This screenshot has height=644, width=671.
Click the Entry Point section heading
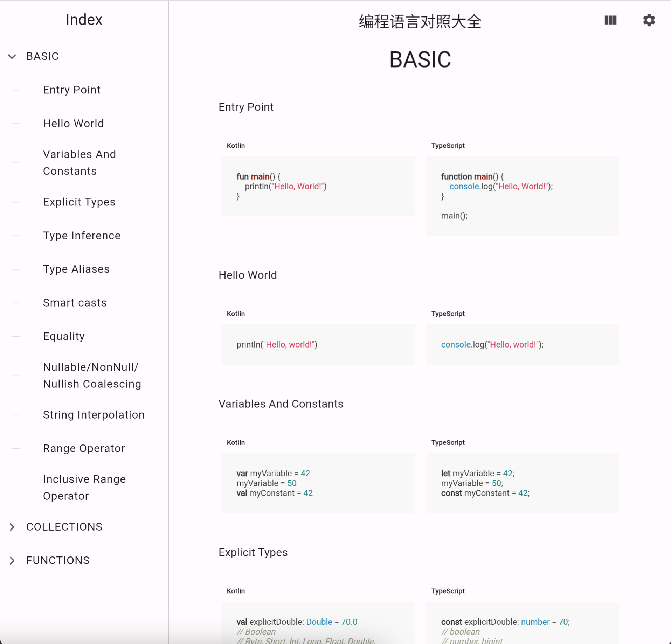246,107
